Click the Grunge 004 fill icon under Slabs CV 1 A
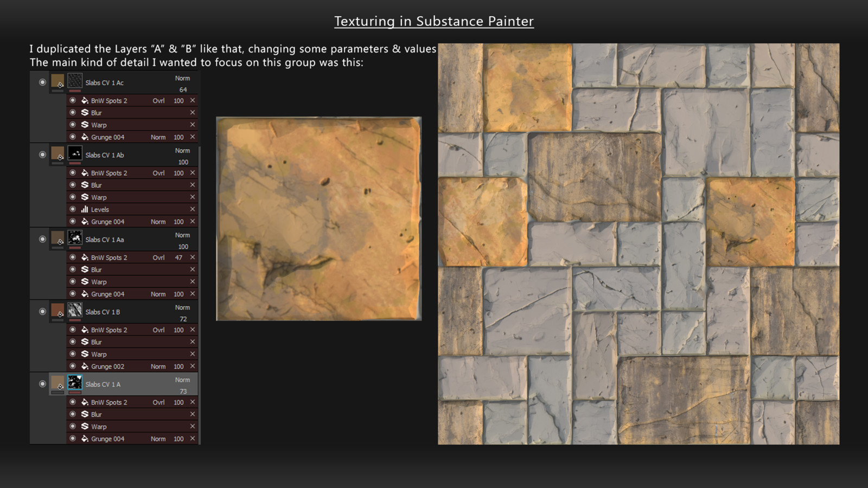 coord(85,439)
